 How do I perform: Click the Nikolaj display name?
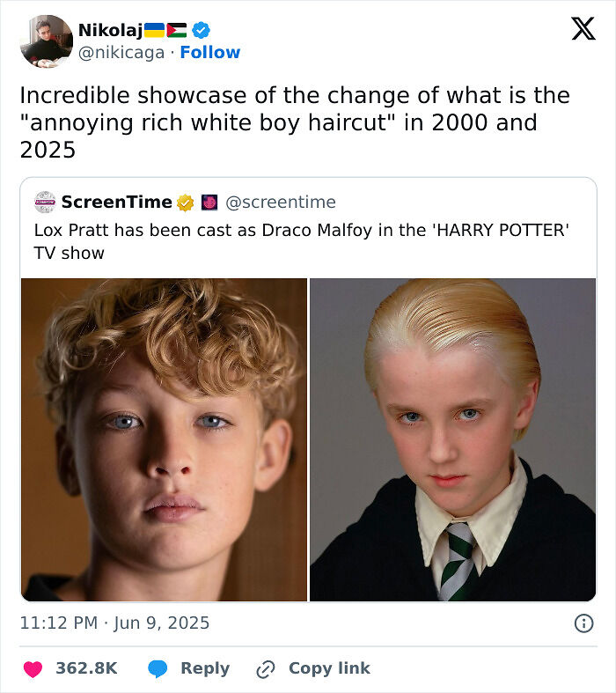[110, 30]
